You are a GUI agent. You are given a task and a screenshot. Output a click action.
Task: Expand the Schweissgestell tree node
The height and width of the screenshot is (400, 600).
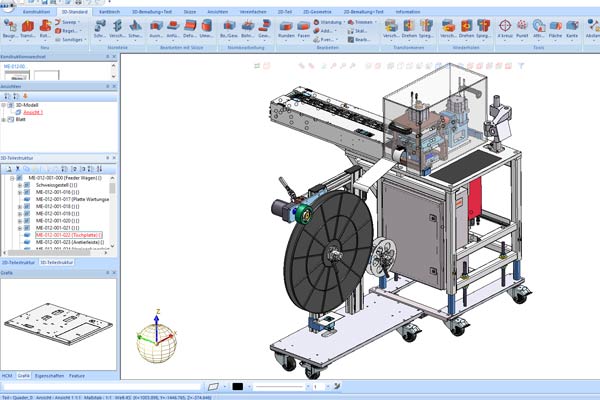point(20,185)
